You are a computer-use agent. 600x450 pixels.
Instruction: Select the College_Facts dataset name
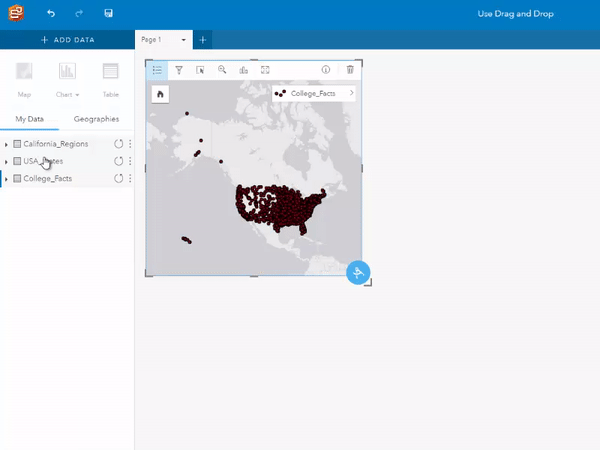[48, 179]
